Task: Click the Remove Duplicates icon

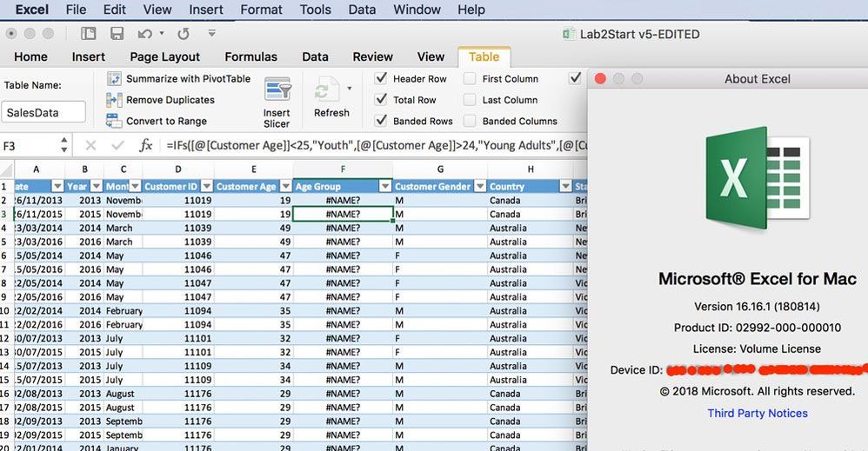Action: (114, 100)
